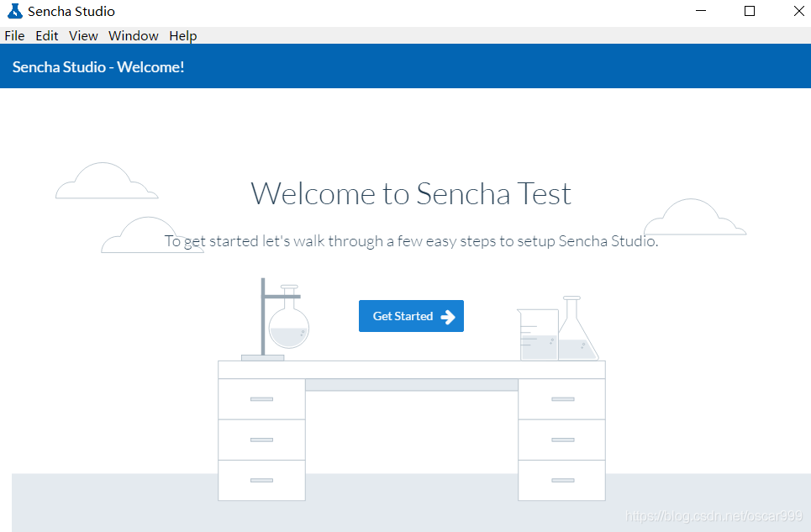Viewport: 811px width, 532px height.
Task: Click the Welcome to Sencha Test heading
Action: [x=411, y=194]
